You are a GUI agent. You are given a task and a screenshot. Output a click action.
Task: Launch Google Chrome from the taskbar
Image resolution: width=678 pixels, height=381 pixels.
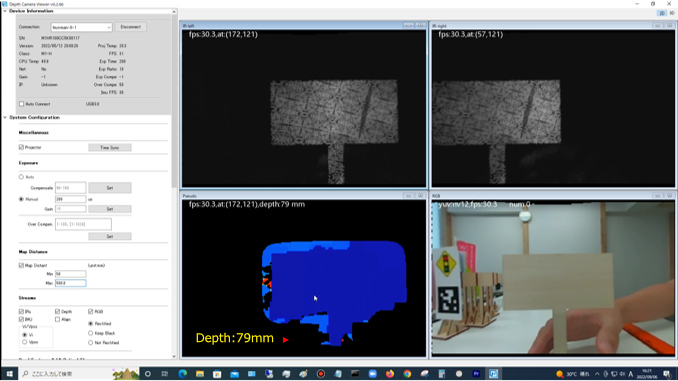(x=407, y=374)
